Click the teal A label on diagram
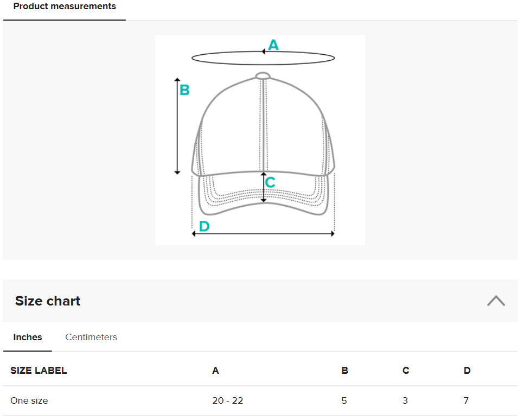 [x=273, y=45]
